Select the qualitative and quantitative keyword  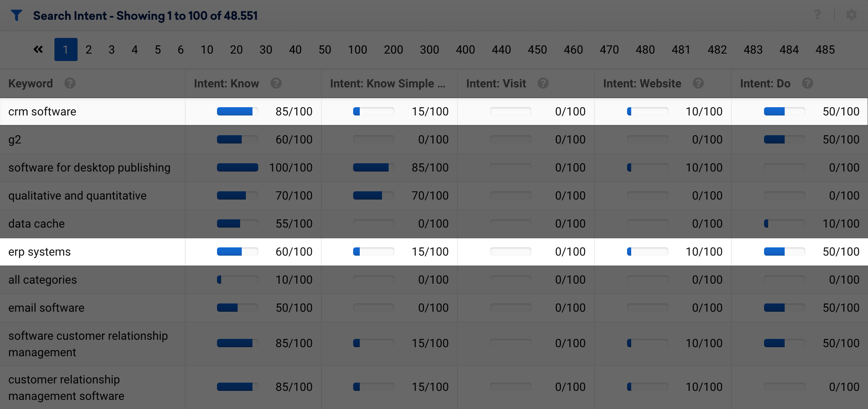tap(78, 195)
